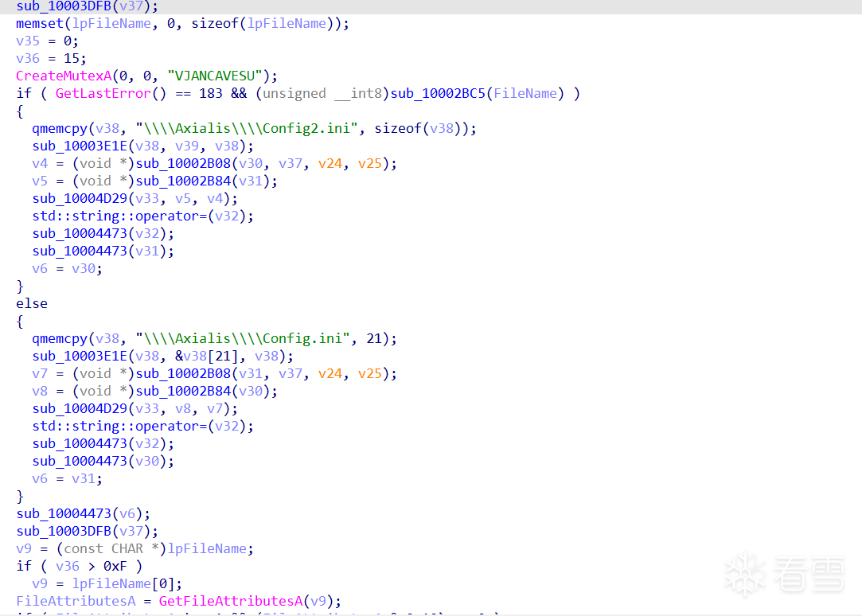862x616 pixels.
Task: Click the &v38[21] argument
Action: coord(211,356)
